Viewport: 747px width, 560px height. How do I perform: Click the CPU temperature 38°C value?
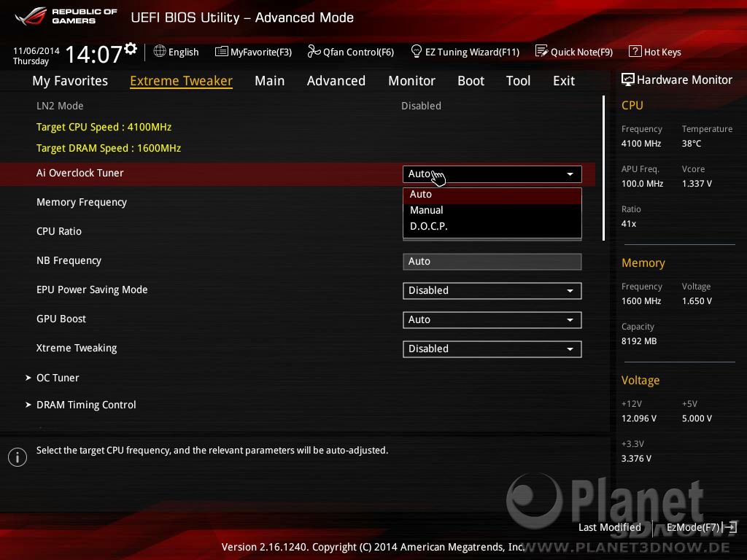(692, 144)
